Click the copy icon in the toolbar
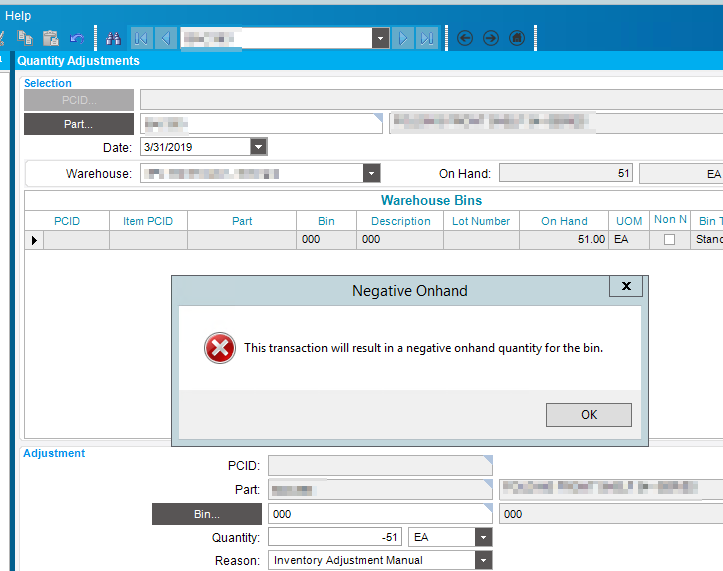 pos(24,38)
